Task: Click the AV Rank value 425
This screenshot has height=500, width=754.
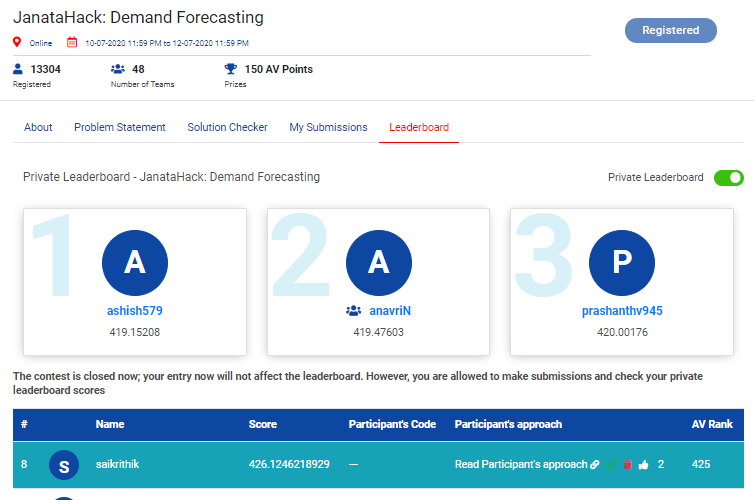Action: 701,464
